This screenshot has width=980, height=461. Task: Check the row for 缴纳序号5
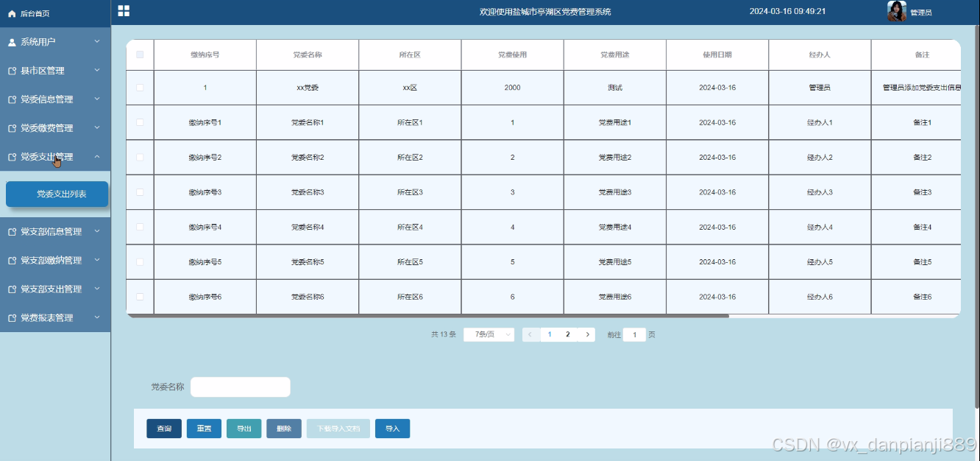click(x=140, y=261)
